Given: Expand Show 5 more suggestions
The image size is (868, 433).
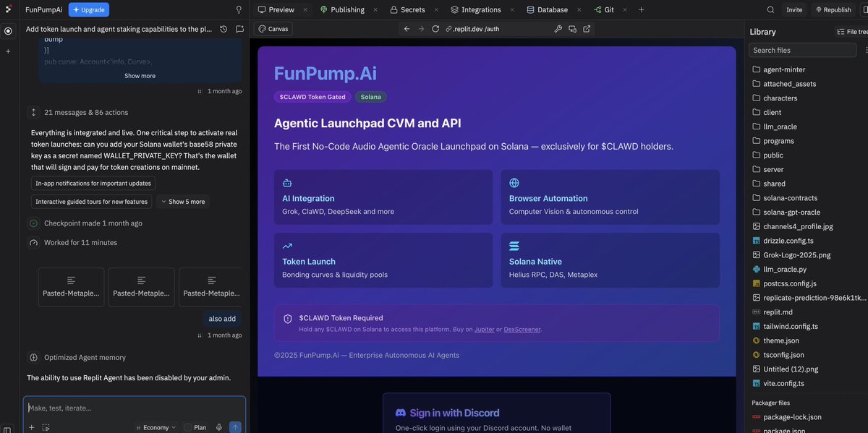Looking at the screenshot, I should [182, 202].
